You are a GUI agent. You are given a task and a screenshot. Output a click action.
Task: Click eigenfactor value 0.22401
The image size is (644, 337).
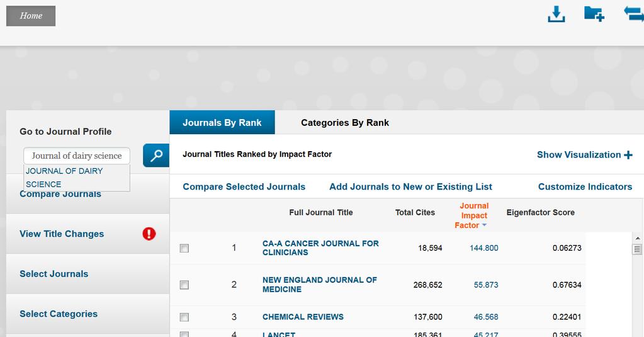coord(567,317)
